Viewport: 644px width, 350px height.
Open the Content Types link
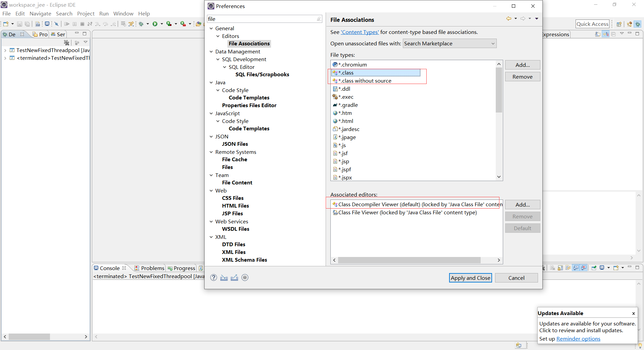tap(360, 32)
